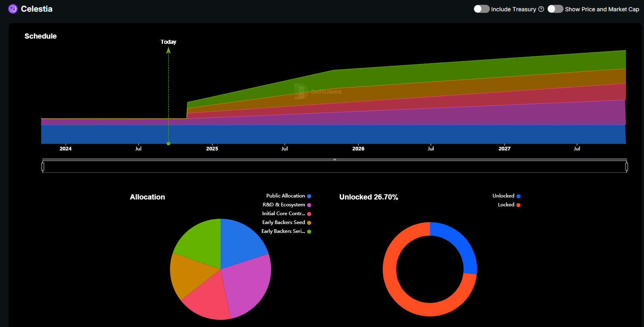
Task: Enable Show Price and Market Cap switch
Action: pos(555,9)
